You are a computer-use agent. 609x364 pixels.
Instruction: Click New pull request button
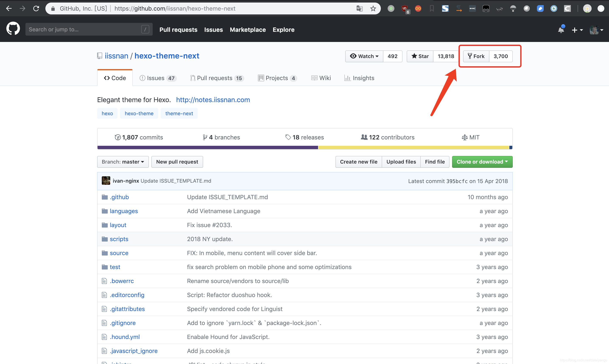click(x=177, y=162)
